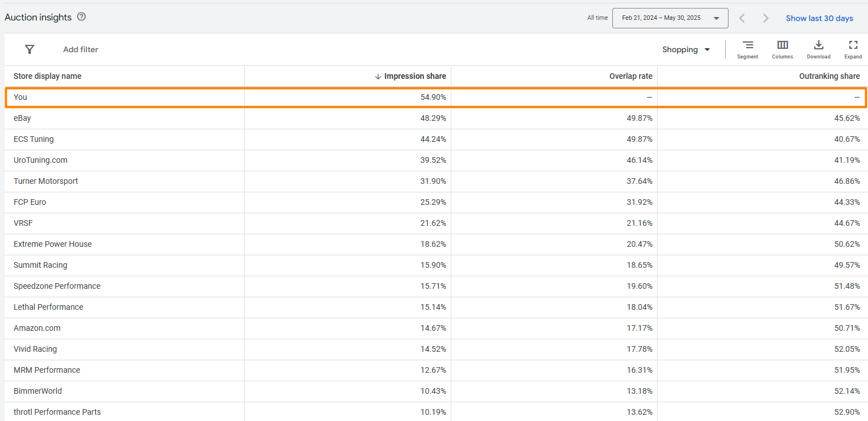Click the You row label

[x=20, y=97]
